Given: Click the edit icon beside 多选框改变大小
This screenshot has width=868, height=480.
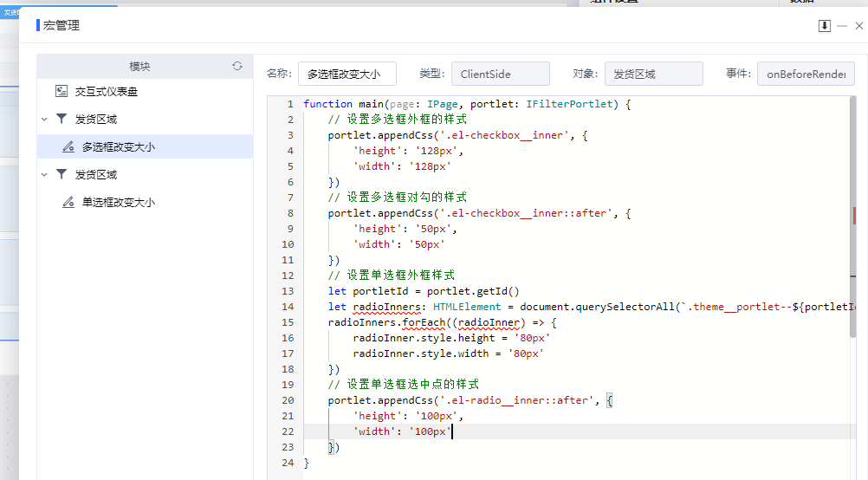Looking at the screenshot, I should pos(68,146).
